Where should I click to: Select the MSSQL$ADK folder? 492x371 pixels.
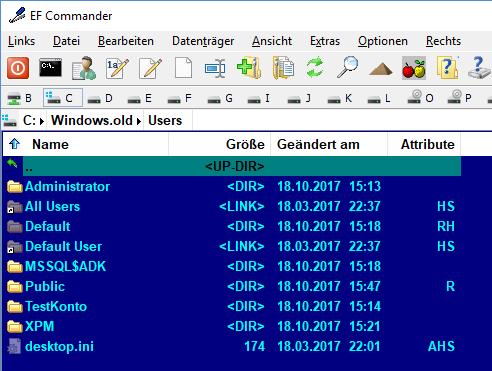point(232,266)
